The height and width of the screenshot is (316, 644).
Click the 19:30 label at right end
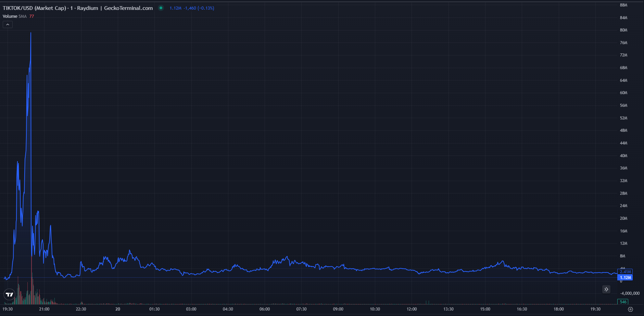595,309
